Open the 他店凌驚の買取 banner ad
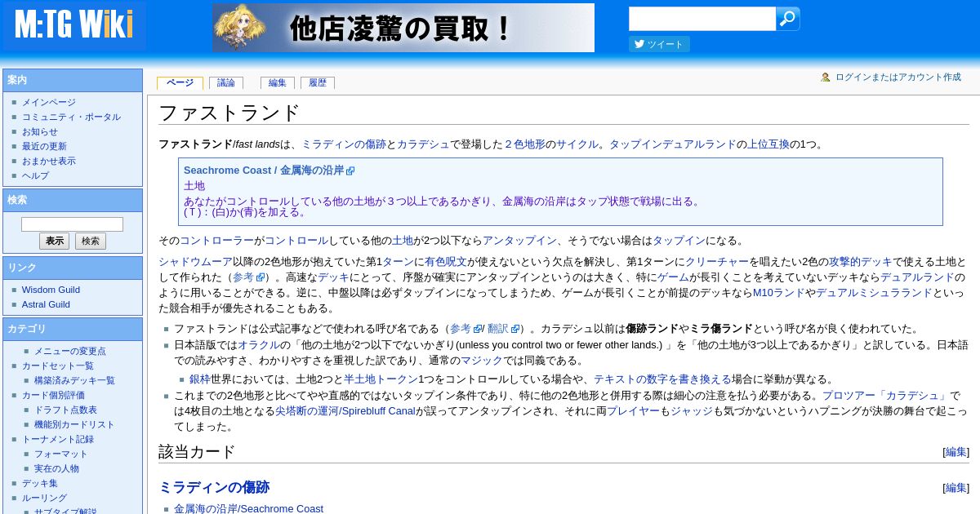Viewport: 980px width, 514px height. pyautogui.click(x=403, y=28)
